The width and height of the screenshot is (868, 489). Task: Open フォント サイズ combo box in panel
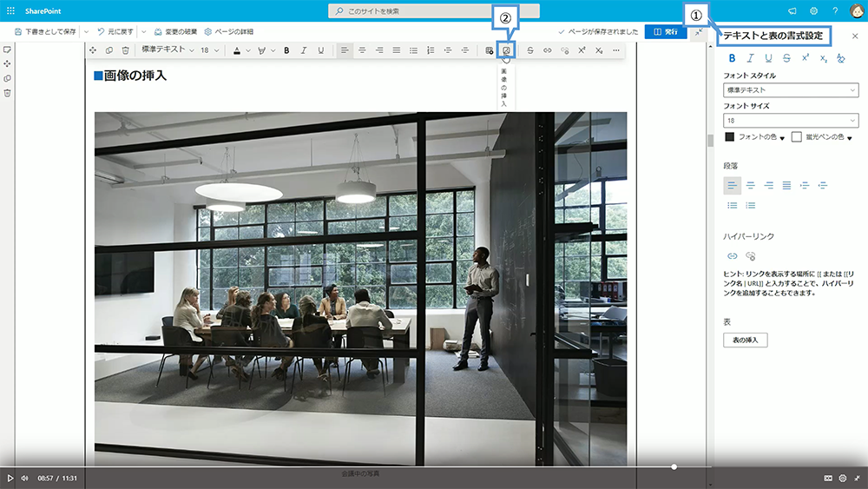click(791, 120)
